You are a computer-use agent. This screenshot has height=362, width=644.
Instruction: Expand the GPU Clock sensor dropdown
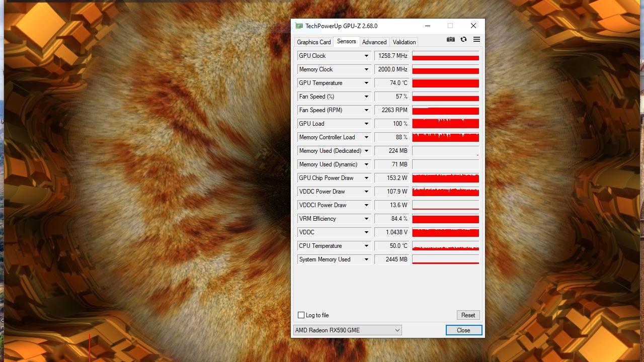(x=366, y=56)
